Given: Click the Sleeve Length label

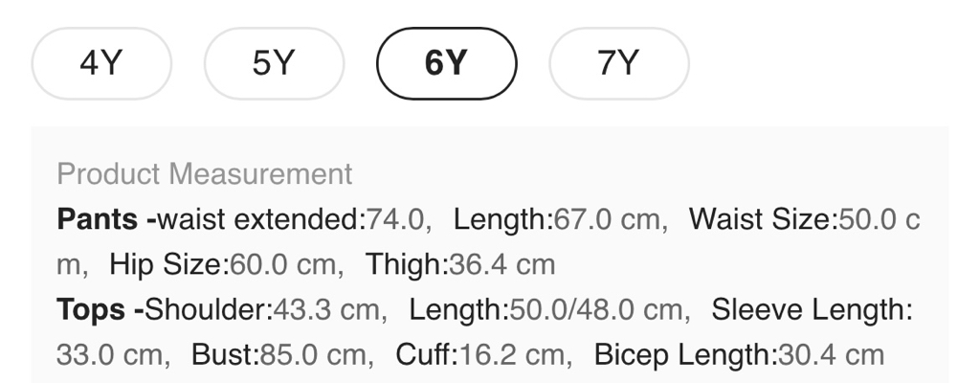Looking at the screenshot, I should tap(811, 310).
